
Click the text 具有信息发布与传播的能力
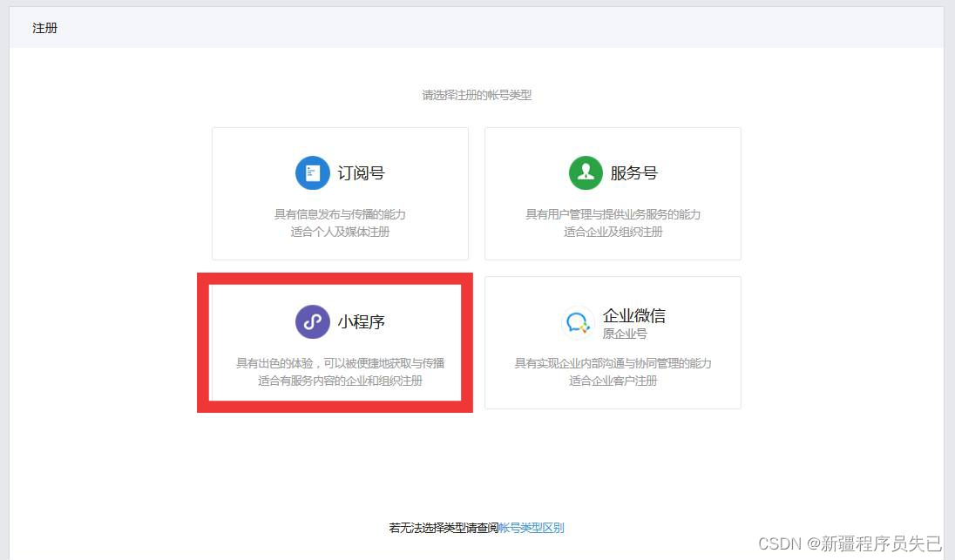(340, 214)
